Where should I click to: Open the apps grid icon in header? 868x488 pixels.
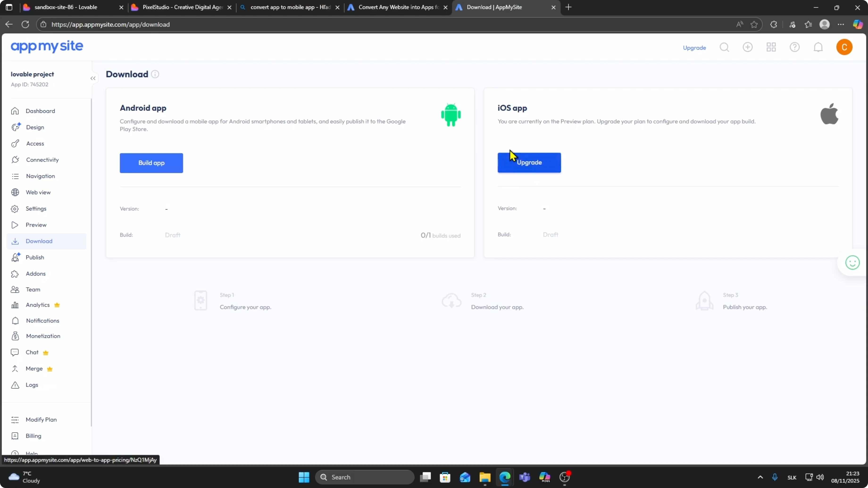pos(771,47)
